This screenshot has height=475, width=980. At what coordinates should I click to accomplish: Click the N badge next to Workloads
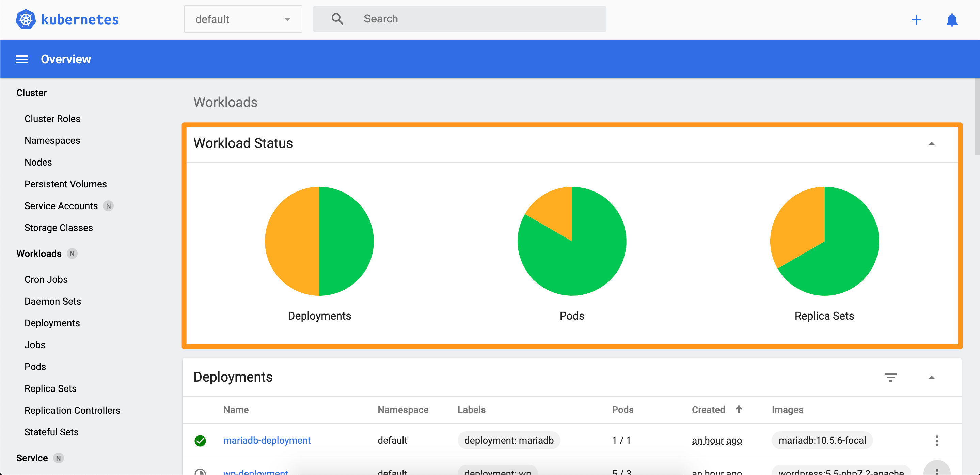[x=72, y=254]
